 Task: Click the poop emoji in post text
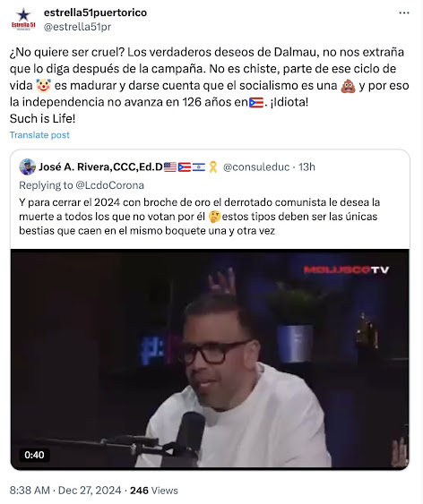(348, 86)
